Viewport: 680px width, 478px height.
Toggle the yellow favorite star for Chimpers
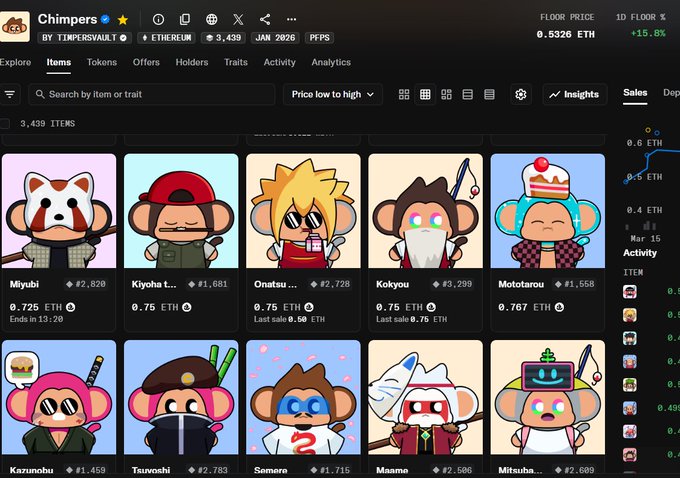tap(123, 19)
